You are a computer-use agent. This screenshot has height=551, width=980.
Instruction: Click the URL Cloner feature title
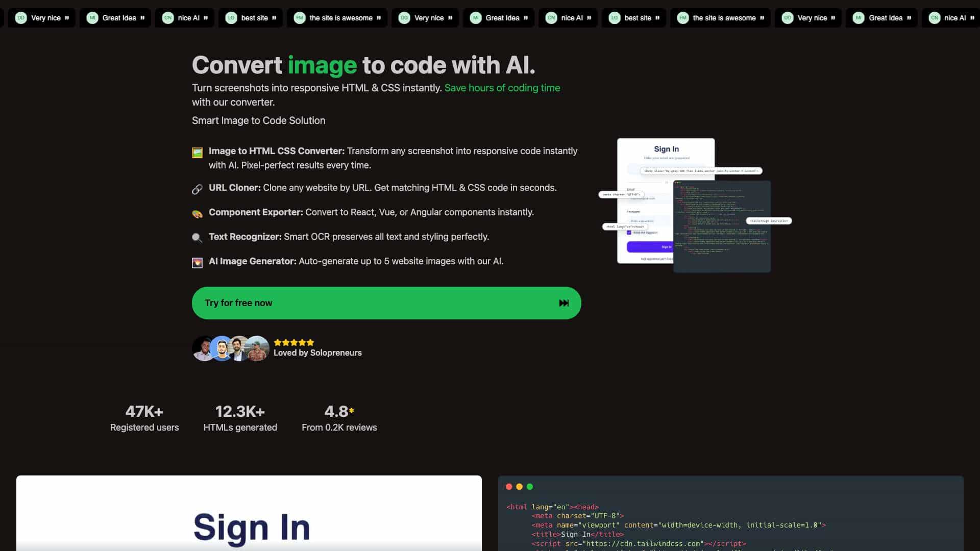point(235,188)
